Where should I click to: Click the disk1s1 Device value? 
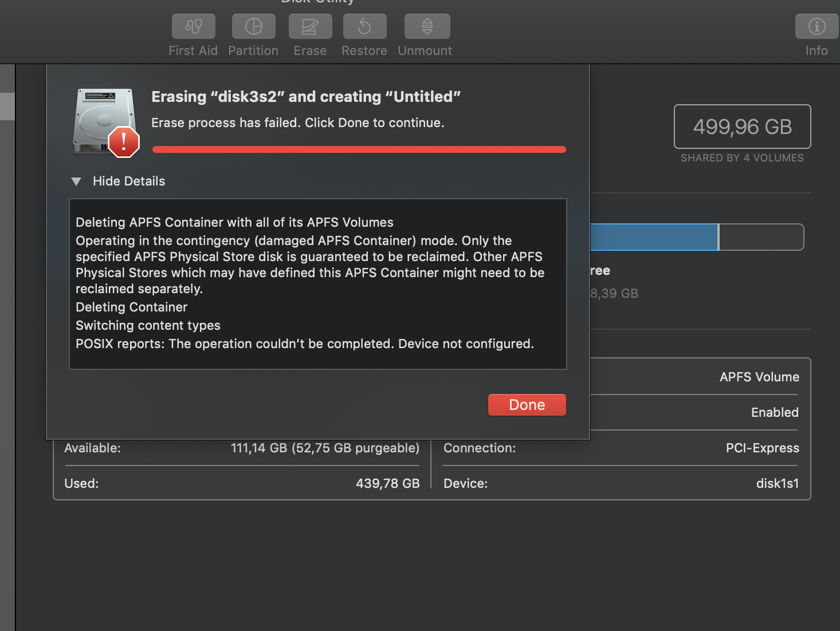point(777,484)
